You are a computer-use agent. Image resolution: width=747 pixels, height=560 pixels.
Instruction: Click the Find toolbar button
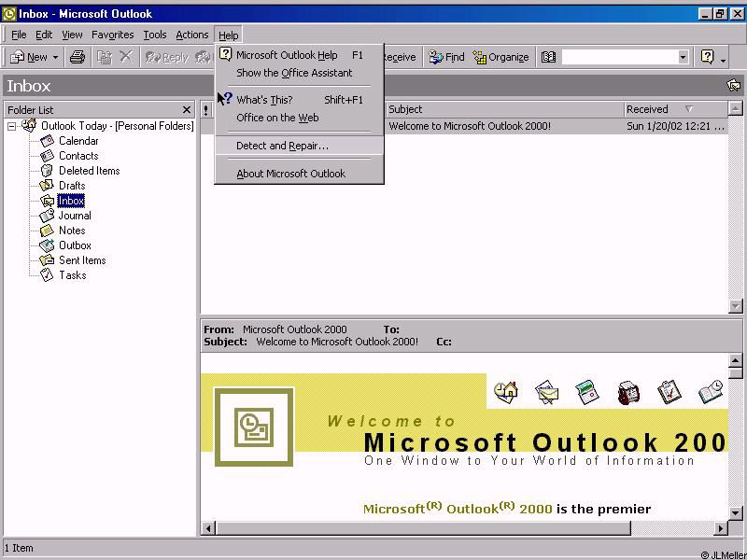click(446, 57)
